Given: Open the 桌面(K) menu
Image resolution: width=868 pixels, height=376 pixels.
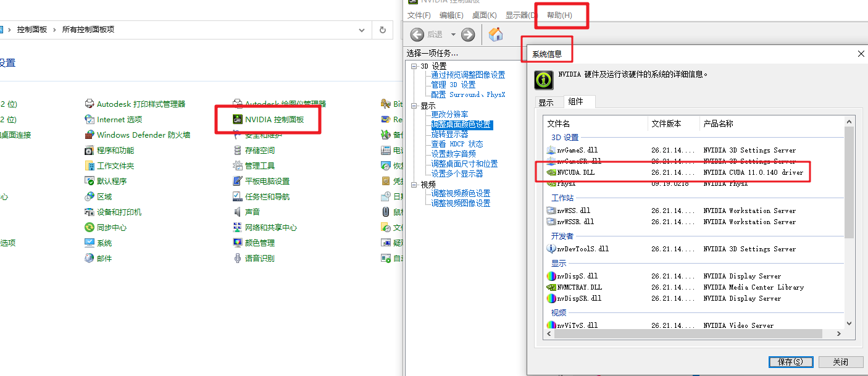Looking at the screenshot, I should 484,15.
